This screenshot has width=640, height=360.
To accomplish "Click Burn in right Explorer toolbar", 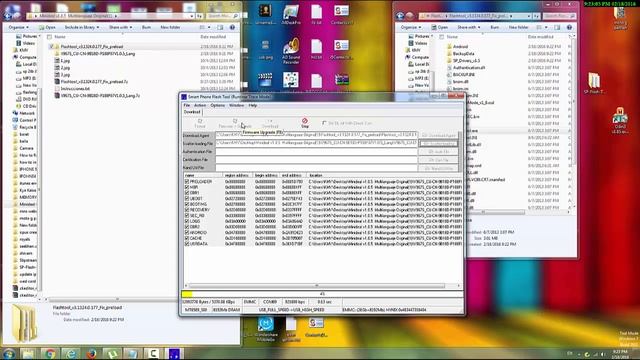I will (x=495, y=27).
